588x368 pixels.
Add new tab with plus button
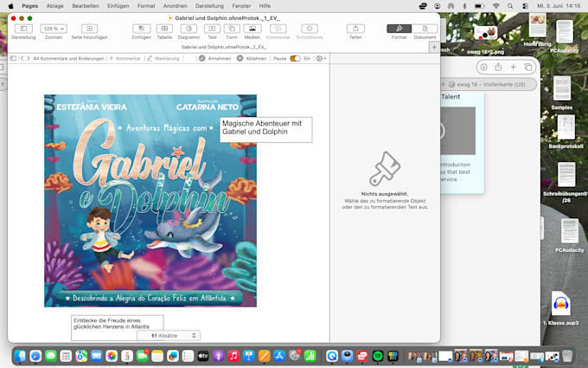[434, 48]
